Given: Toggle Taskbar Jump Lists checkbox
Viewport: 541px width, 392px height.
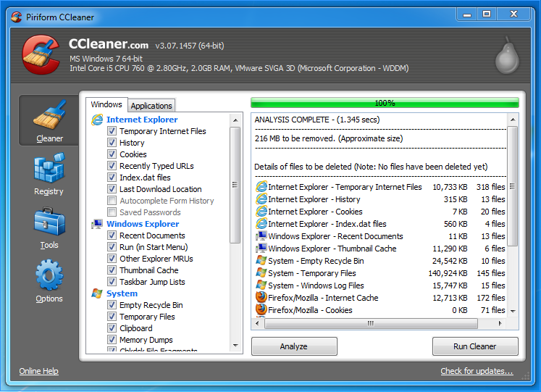Looking at the screenshot, I should click(x=112, y=282).
